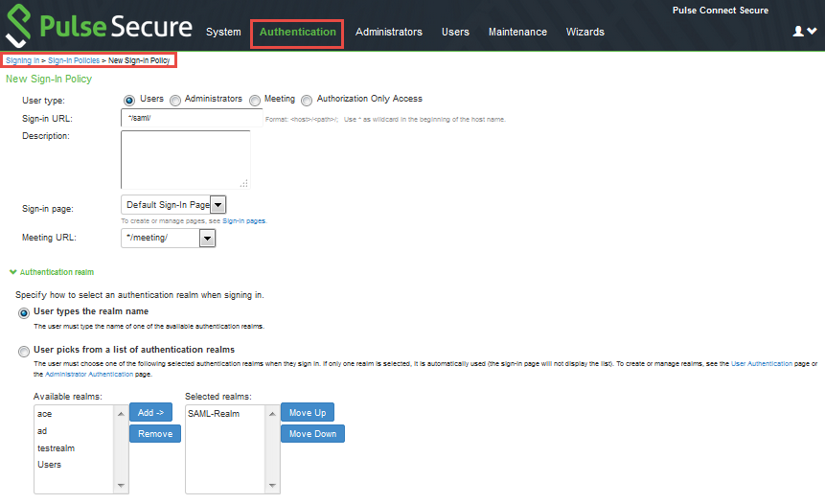
Task: Follow the Sign-in pages link
Action: coord(243,221)
